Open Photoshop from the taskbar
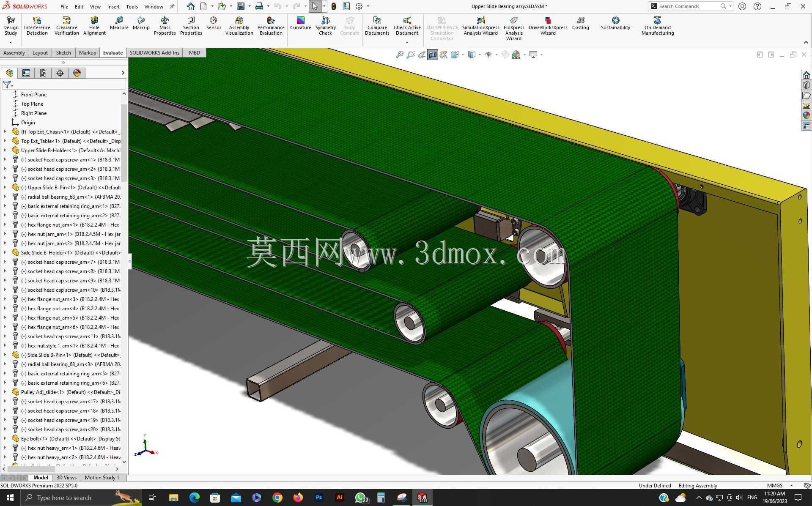Image resolution: width=812 pixels, height=506 pixels. 318,498
